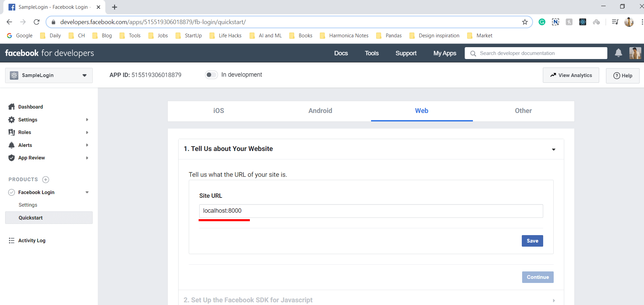
Task: Open the Notion web clipper extension
Action: 555,22
